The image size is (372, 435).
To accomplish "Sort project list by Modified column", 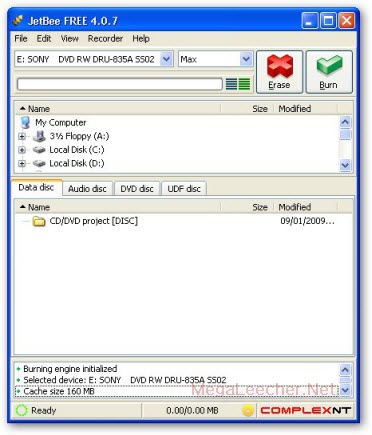I will [x=306, y=207].
